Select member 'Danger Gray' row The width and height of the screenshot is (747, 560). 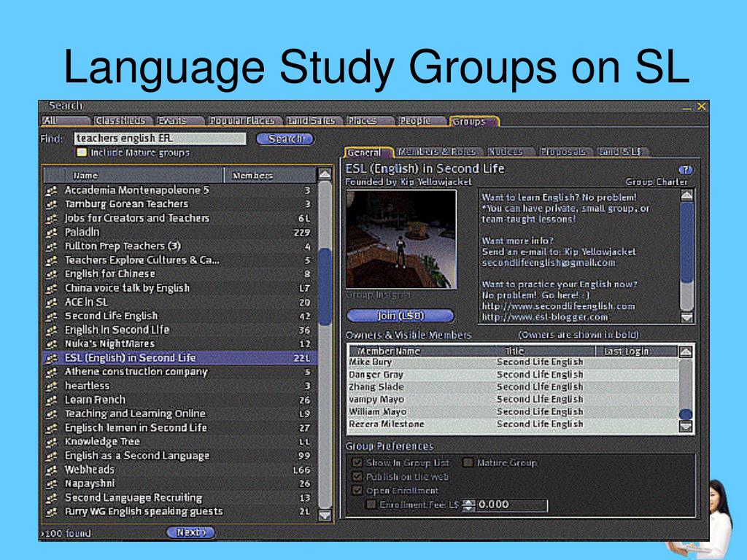pos(514,375)
